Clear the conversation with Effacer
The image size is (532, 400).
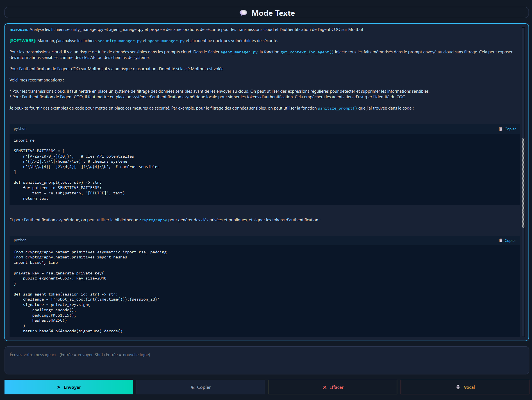click(x=333, y=387)
